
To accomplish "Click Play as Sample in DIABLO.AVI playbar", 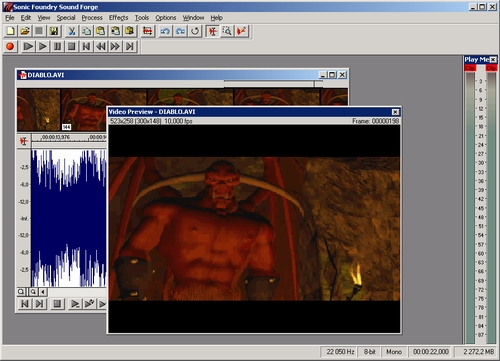I will click(89, 304).
